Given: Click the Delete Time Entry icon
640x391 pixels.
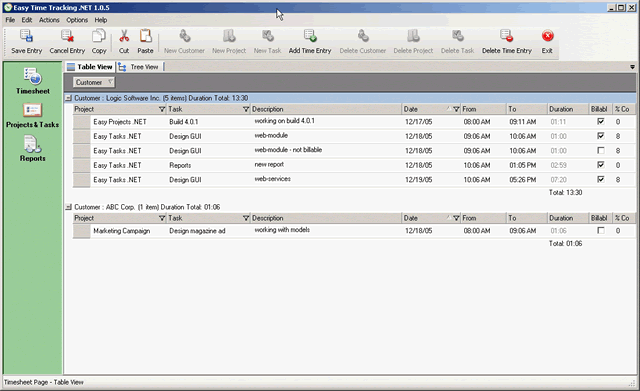Looking at the screenshot, I should pos(507,36).
